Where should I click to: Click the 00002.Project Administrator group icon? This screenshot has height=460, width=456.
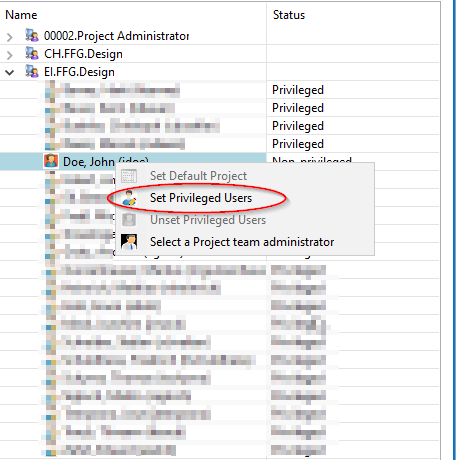tap(32, 35)
